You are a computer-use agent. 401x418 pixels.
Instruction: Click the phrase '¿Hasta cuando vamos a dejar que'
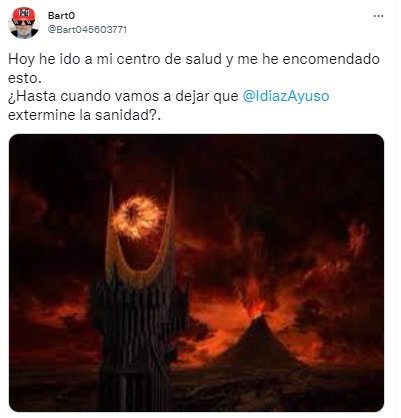coord(123,97)
